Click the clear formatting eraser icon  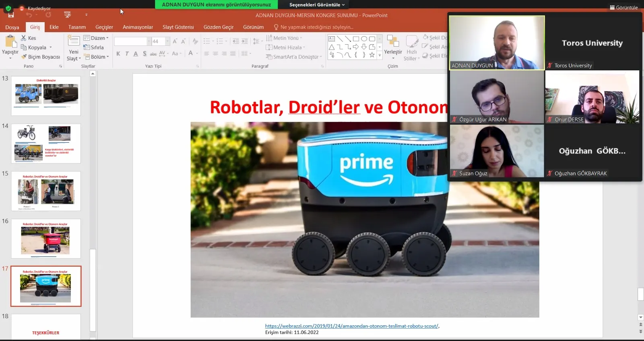point(195,41)
